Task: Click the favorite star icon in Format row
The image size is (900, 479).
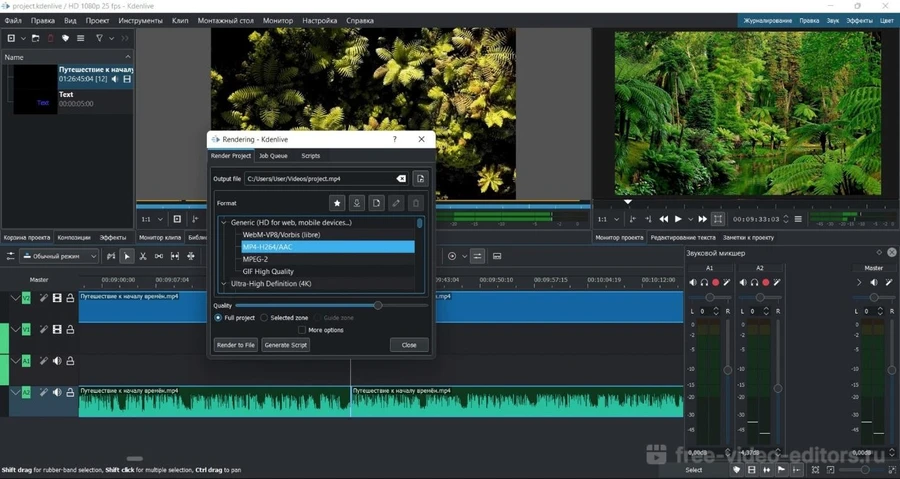Action: tap(337, 203)
